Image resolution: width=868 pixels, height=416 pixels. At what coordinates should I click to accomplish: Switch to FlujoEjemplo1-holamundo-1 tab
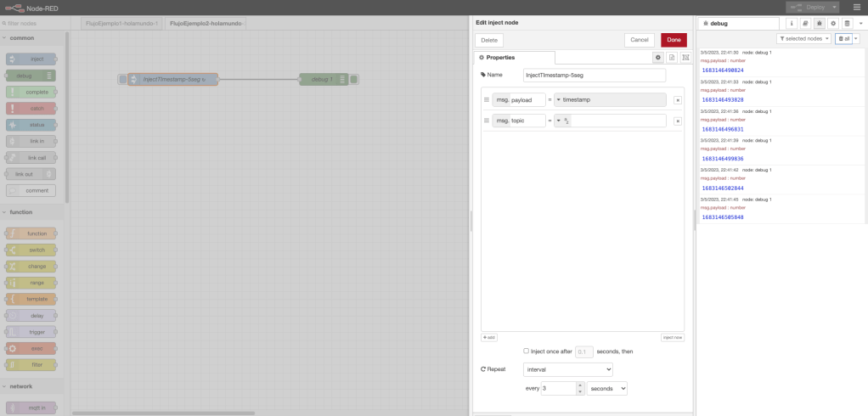point(121,23)
